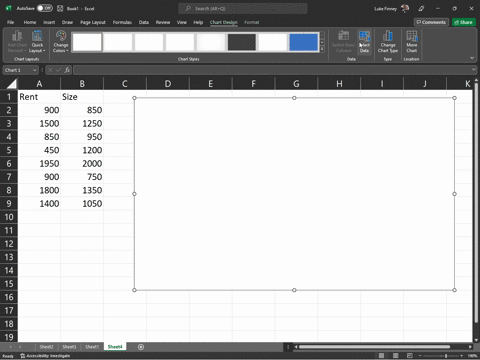The height and width of the screenshot is (360, 480).
Task: Click the Comments button
Action: click(x=431, y=22)
